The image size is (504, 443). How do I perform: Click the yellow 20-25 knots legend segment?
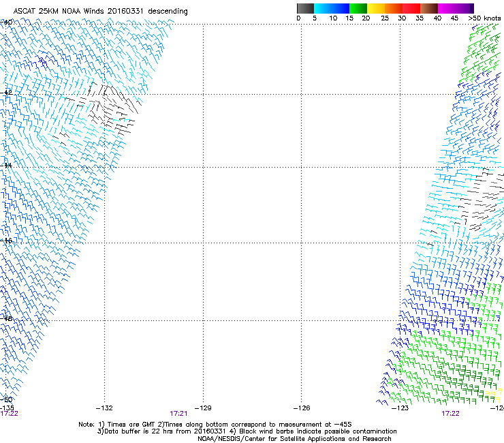(376, 8)
